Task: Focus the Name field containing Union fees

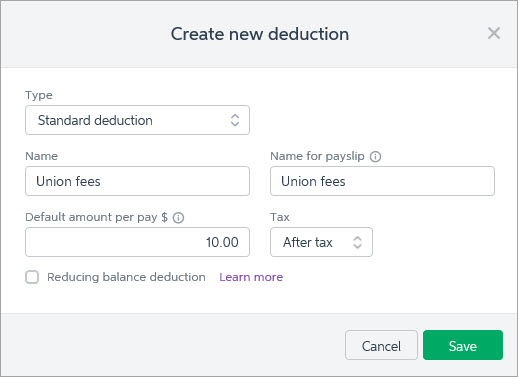Action: (137, 181)
